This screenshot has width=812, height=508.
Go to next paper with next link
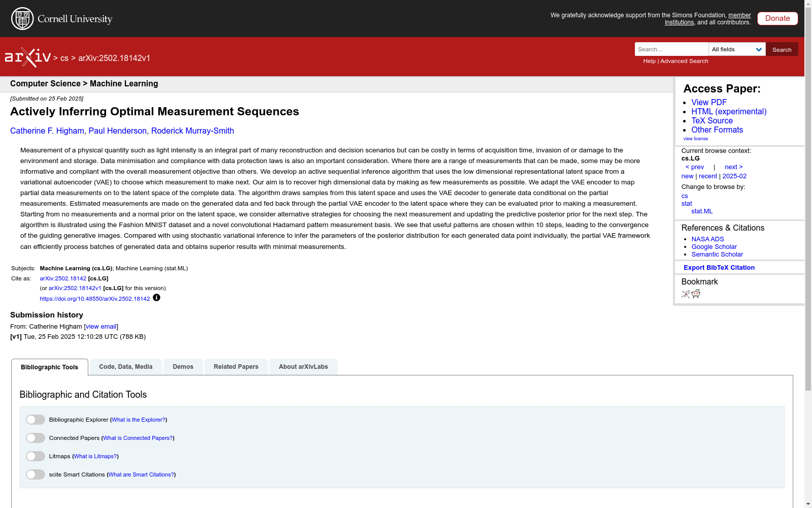click(x=734, y=167)
